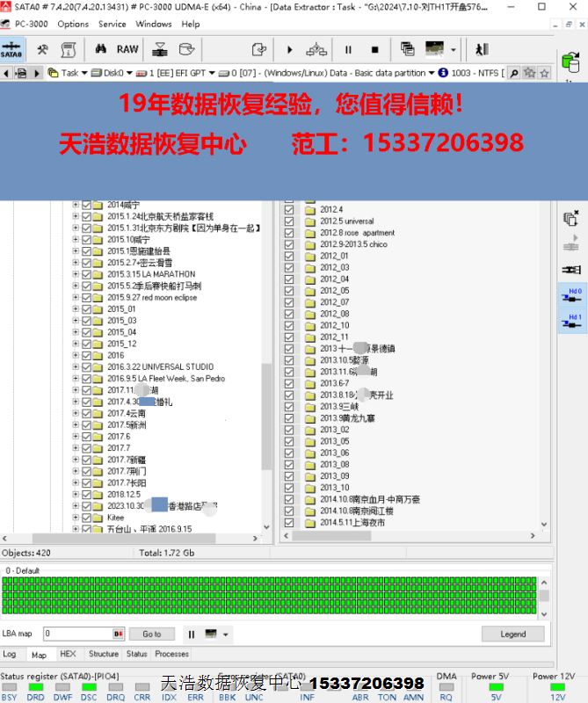Click the binoculars search icon
588x703 pixels.
click(x=101, y=49)
